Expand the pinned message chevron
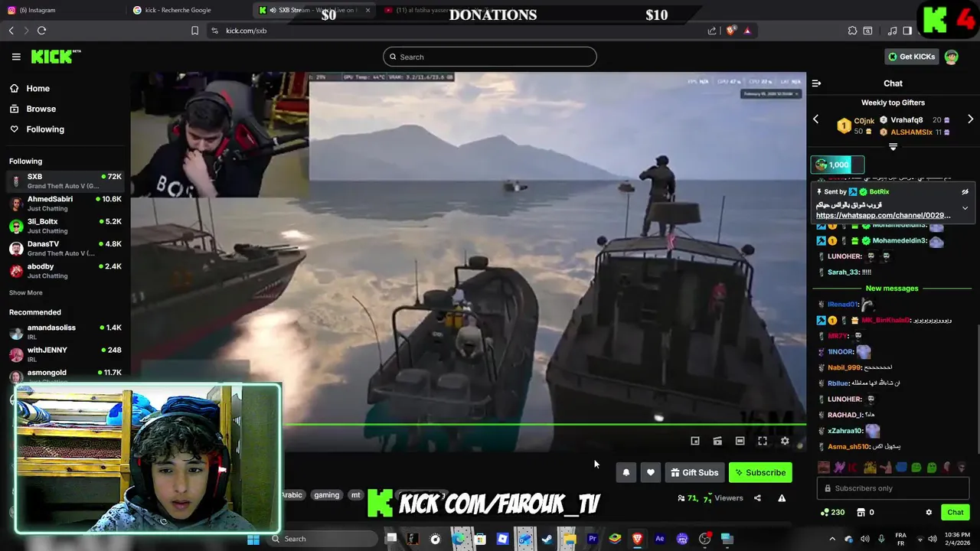The height and width of the screenshot is (551, 980). [965, 208]
